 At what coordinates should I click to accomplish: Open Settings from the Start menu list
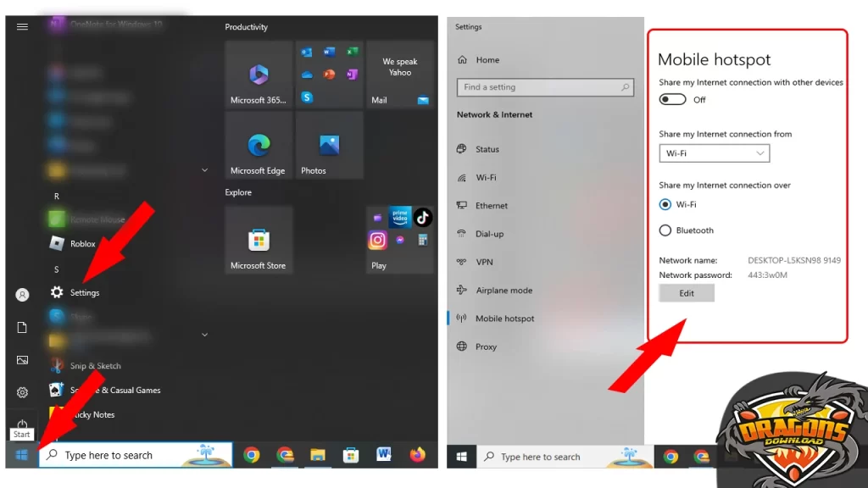click(x=84, y=292)
